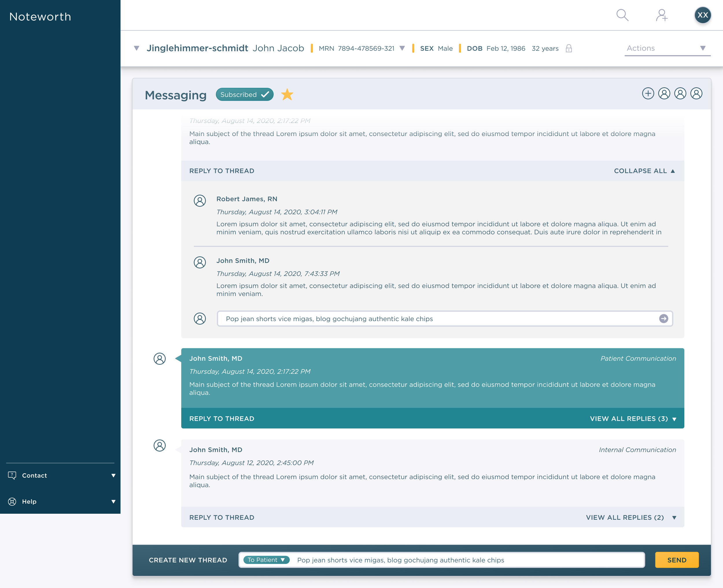
Task: Click the add patient icon
Action: click(x=661, y=15)
